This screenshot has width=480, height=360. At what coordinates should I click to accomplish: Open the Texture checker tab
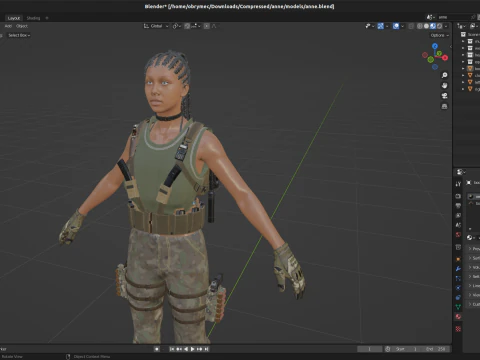[458, 329]
